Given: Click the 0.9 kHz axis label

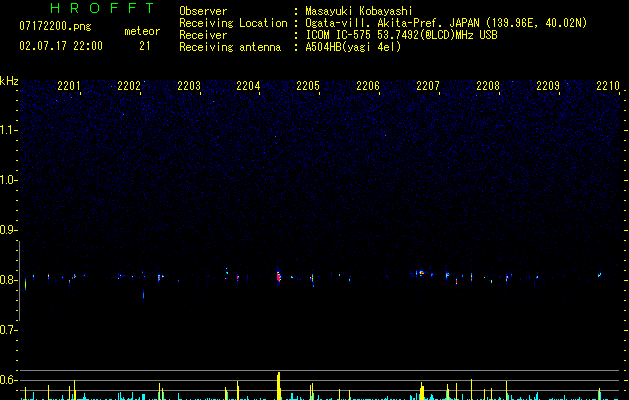Looking at the screenshot, I should (8, 230).
